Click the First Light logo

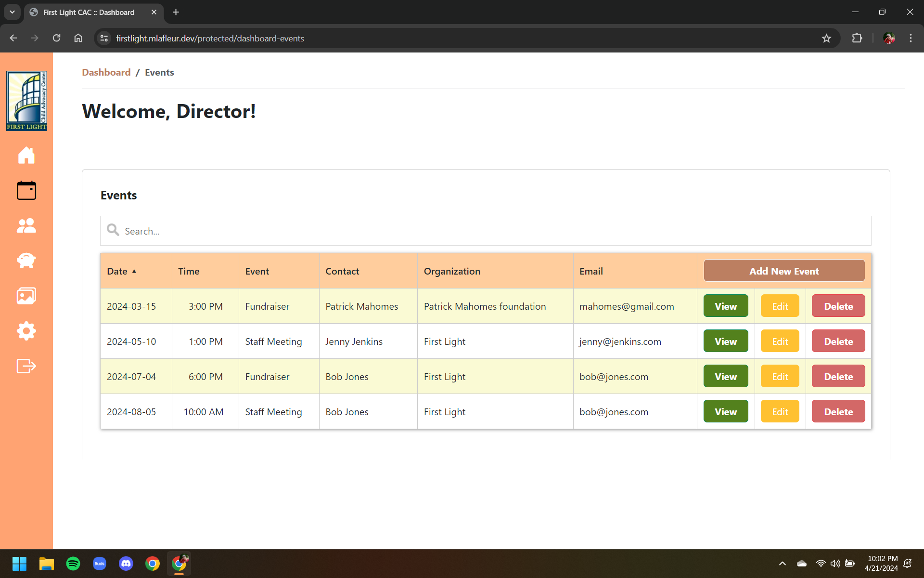tap(26, 101)
